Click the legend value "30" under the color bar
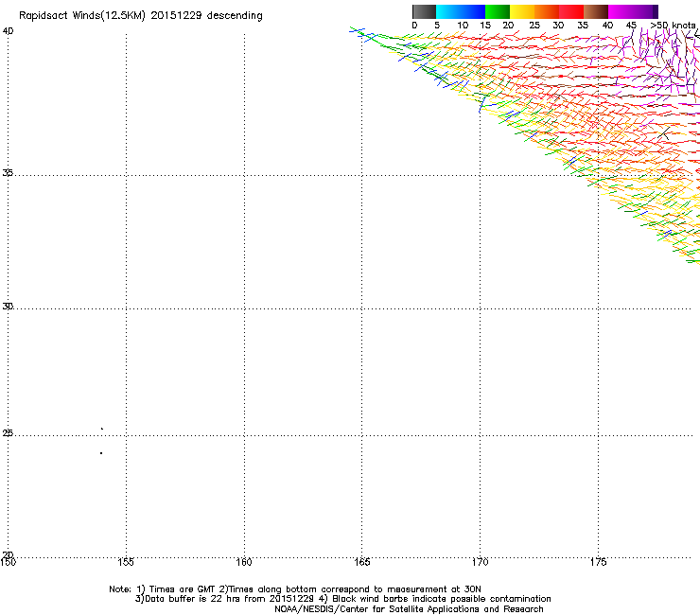Viewport: 700px width, 615px height. [x=558, y=26]
